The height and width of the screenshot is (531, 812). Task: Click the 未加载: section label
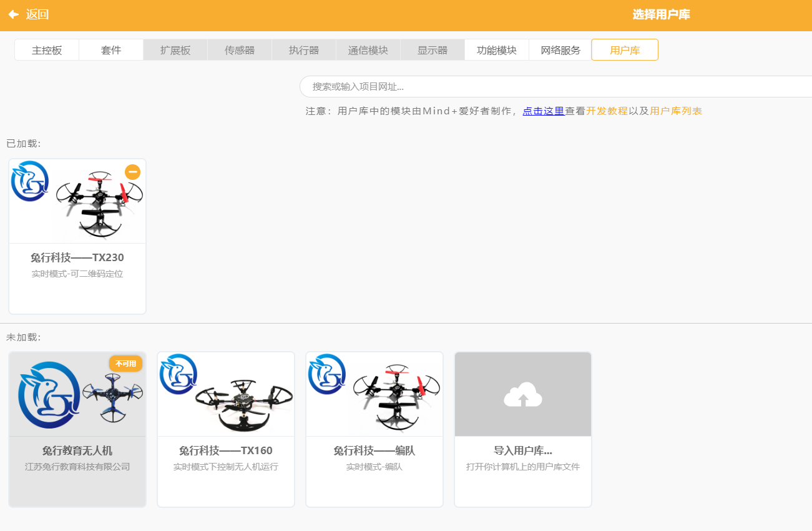click(24, 337)
